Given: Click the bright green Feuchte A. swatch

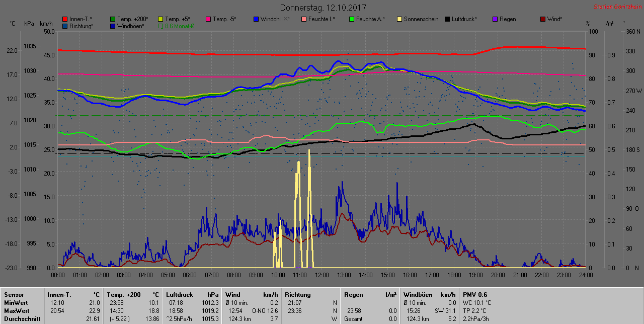Looking at the screenshot, I should [x=352, y=19].
